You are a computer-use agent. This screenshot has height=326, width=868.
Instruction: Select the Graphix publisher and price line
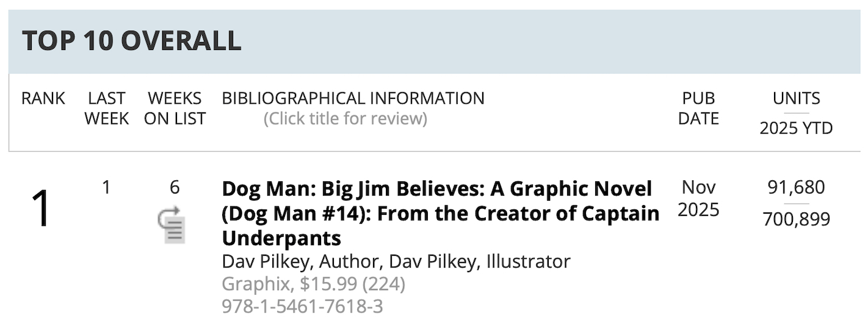(x=313, y=284)
